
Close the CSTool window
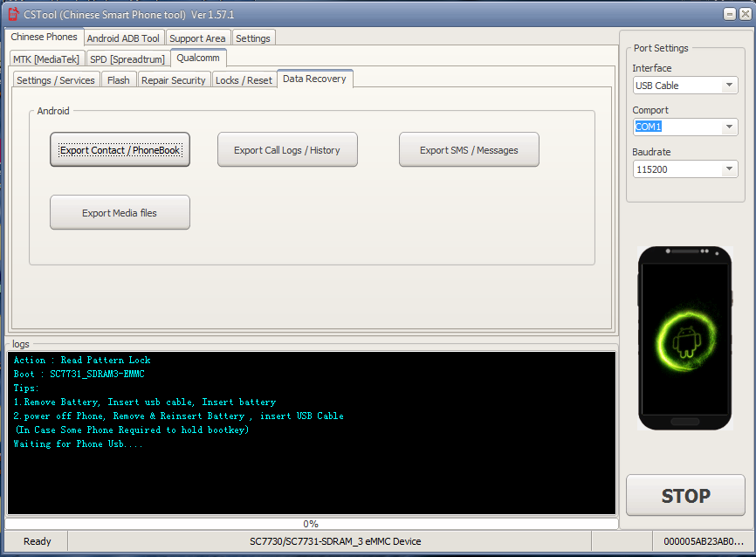746,15
